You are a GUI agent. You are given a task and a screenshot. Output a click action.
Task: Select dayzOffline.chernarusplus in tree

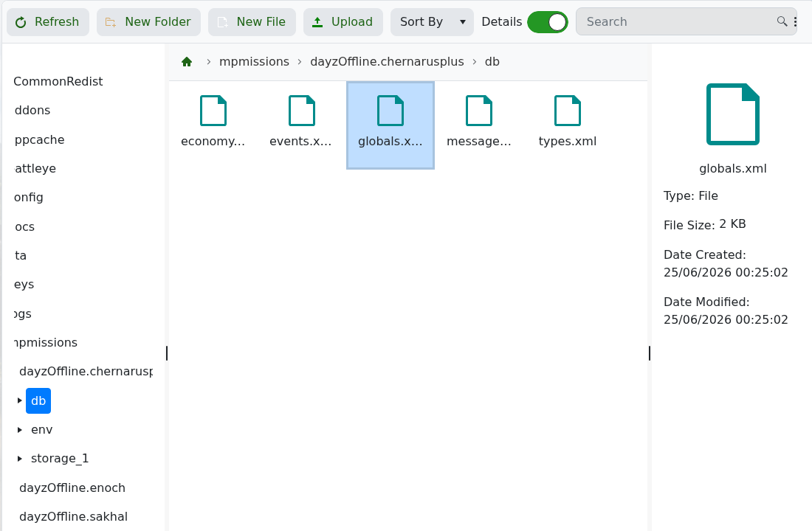[x=86, y=372]
